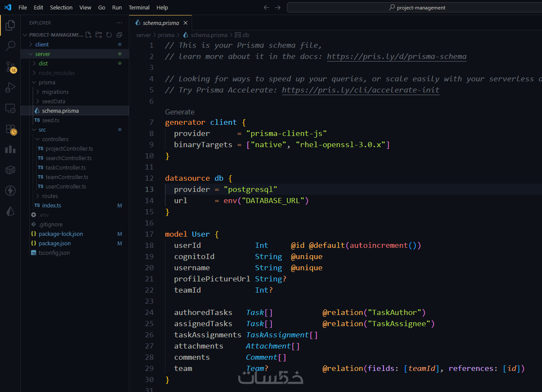Click the Generate code lens above generator

[x=180, y=112]
